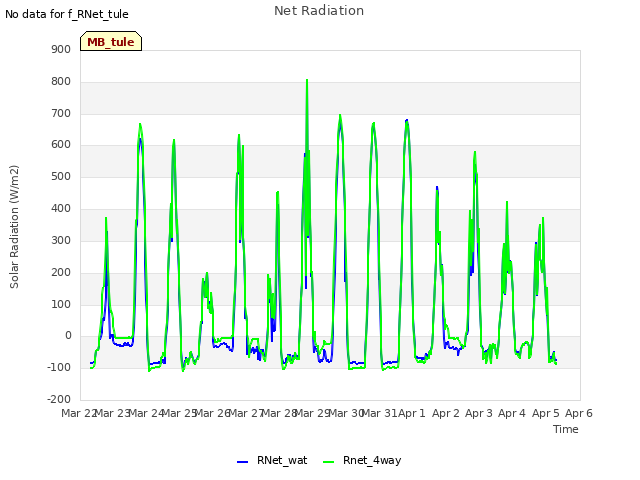The image size is (640, 480).
Task: Click the Mar 27 x-axis tick label
Action: [x=246, y=413]
